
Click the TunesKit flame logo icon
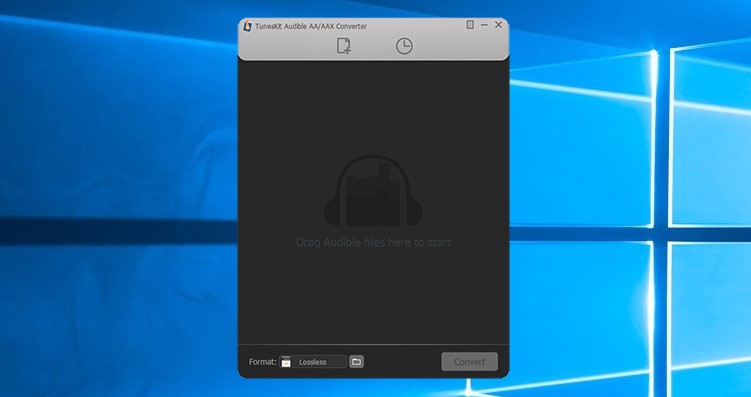click(x=247, y=26)
